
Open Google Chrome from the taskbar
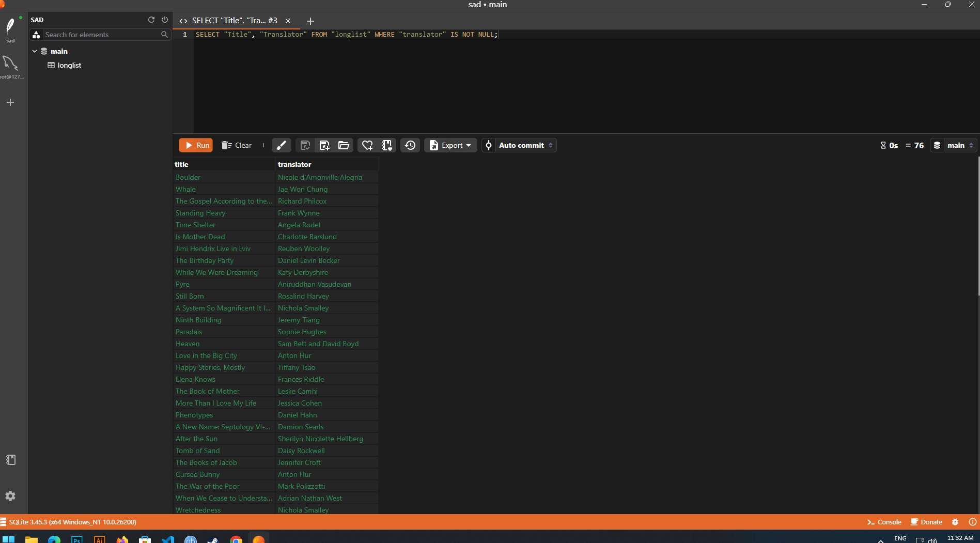[236, 539]
